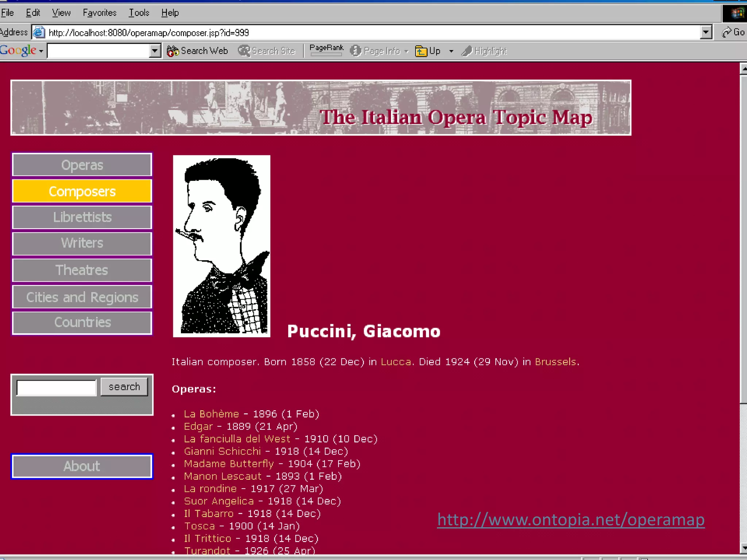747x560 pixels.
Task: Click the sidebar search text field
Action: (x=57, y=387)
